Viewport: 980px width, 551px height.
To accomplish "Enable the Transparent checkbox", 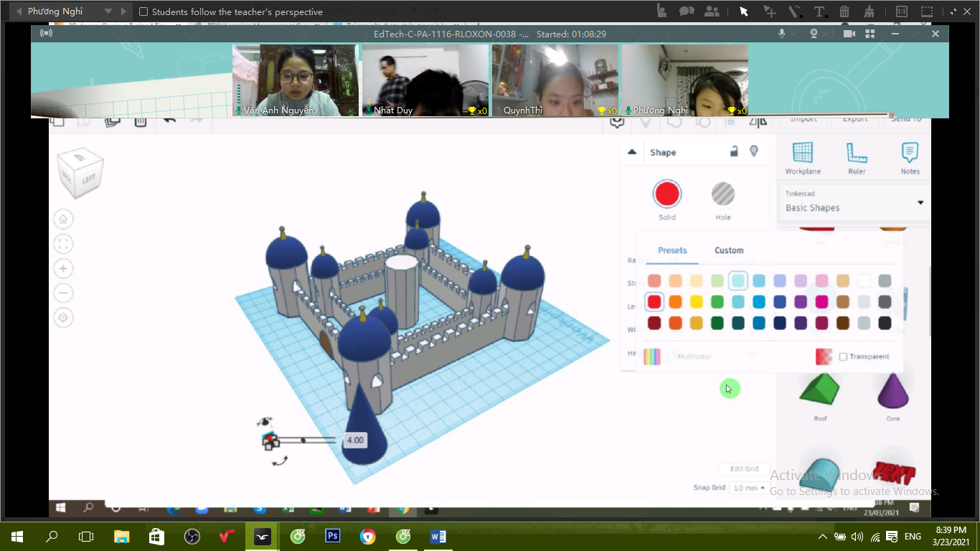I will click(x=844, y=357).
